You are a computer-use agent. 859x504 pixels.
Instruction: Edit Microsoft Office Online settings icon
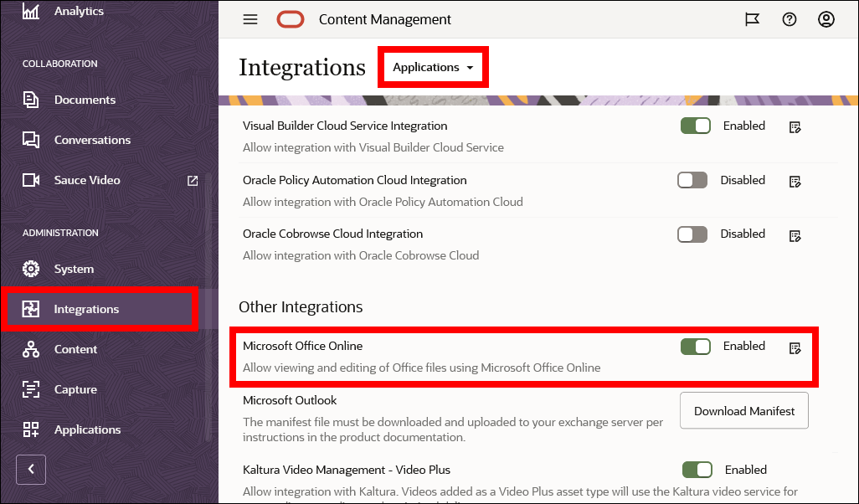coord(795,348)
